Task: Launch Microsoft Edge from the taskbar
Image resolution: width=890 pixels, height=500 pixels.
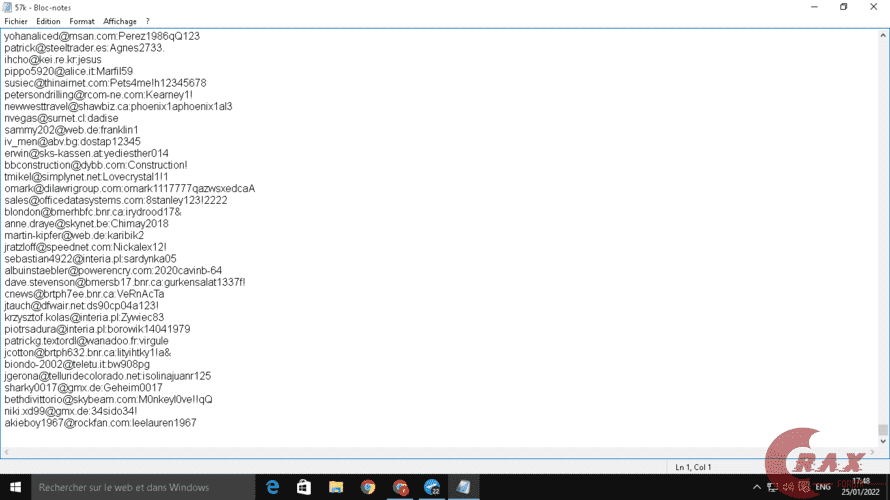Action: pos(272,487)
